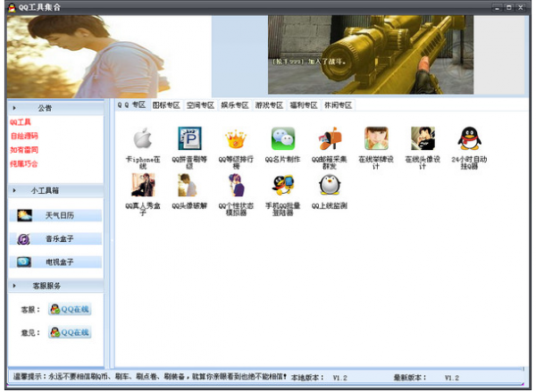The width and height of the screenshot is (536, 392).
Task: Go to the 游戏专区 tab
Action: pyautogui.click(x=269, y=105)
